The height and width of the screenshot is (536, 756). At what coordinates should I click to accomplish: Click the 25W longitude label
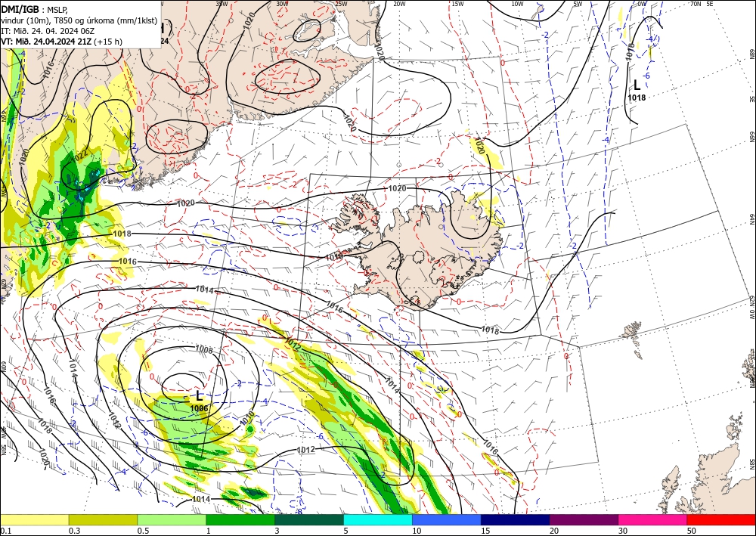pos(341,4)
